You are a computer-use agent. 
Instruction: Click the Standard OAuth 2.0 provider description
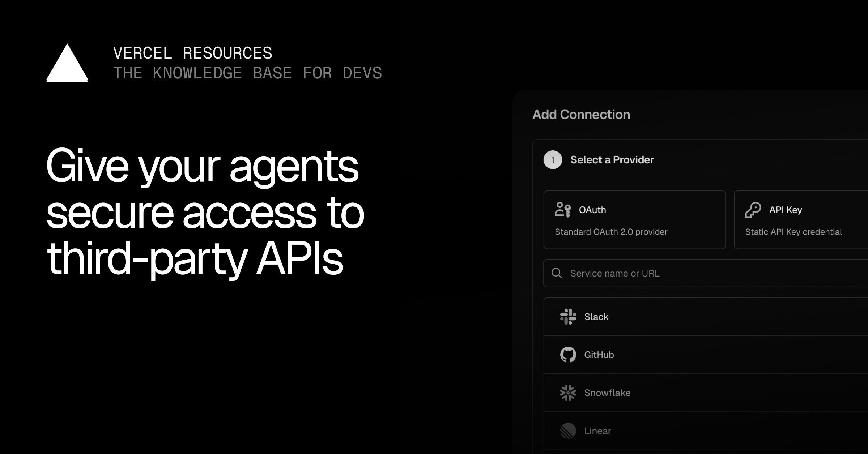tap(611, 232)
